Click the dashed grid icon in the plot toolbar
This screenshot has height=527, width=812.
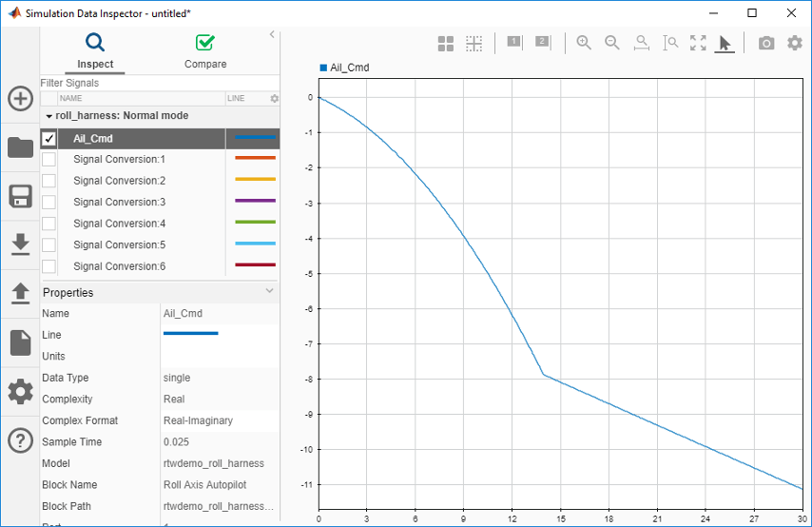[474, 44]
